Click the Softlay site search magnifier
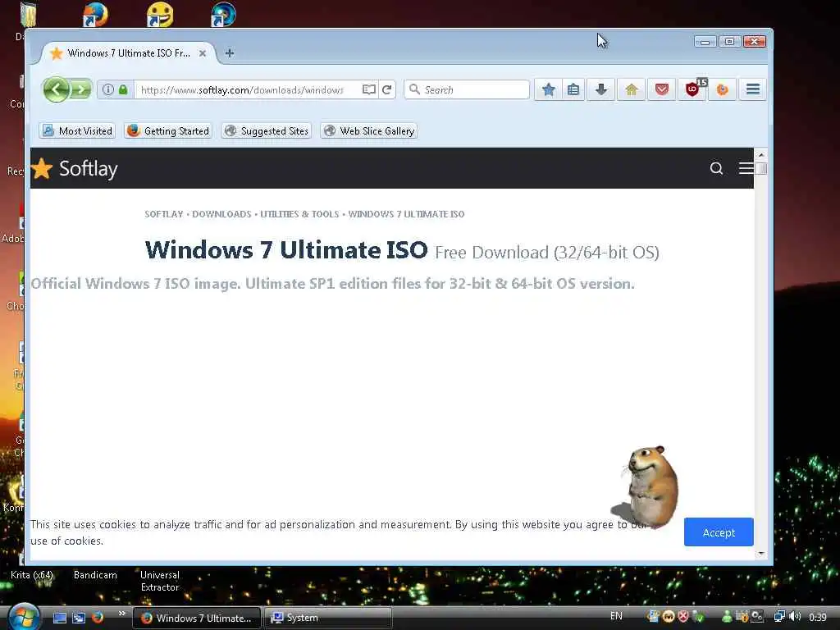This screenshot has height=630, width=840. pyautogui.click(x=716, y=168)
